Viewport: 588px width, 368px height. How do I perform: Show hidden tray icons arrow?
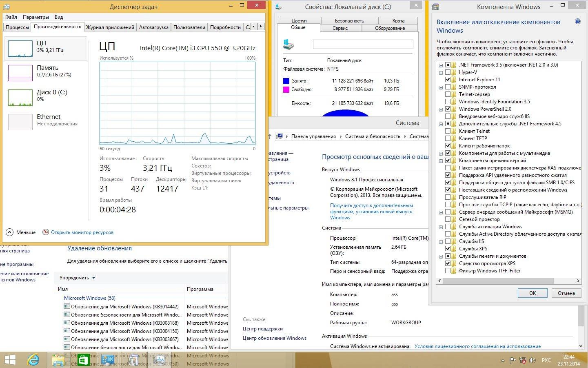pyautogui.click(x=503, y=360)
